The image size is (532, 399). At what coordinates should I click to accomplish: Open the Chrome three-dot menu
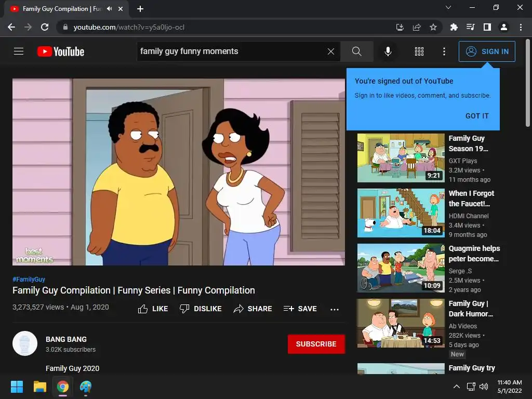coord(521,27)
